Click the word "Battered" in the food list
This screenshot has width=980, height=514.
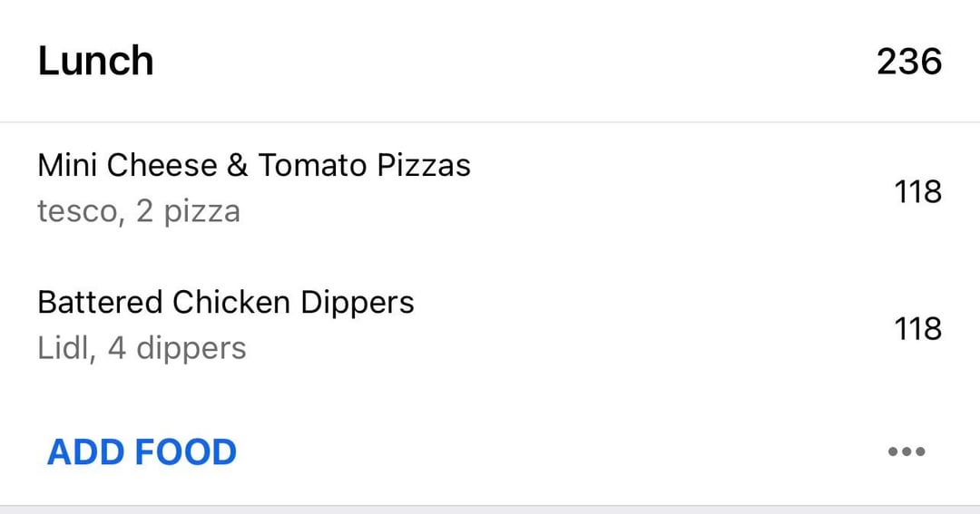tap(100, 302)
